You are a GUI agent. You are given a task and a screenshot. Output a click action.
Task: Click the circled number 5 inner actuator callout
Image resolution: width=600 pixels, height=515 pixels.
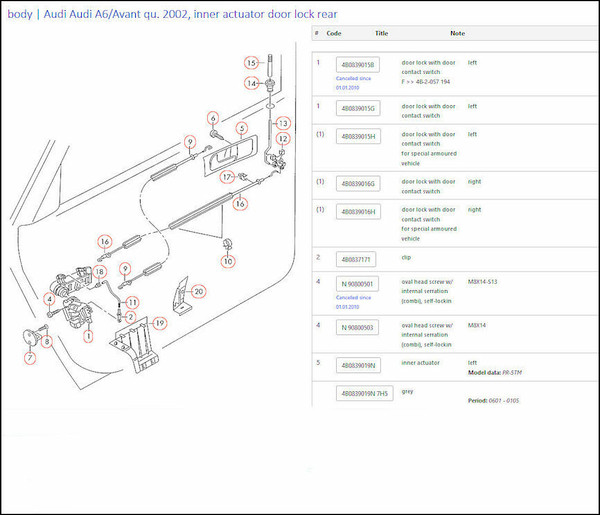tap(242, 128)
